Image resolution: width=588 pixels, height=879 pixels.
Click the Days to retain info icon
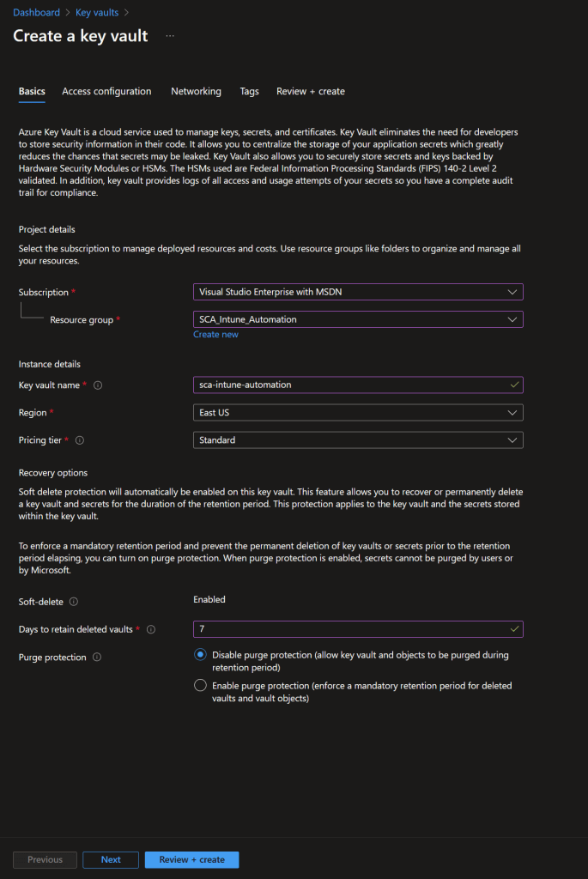[x=151, y=630]
